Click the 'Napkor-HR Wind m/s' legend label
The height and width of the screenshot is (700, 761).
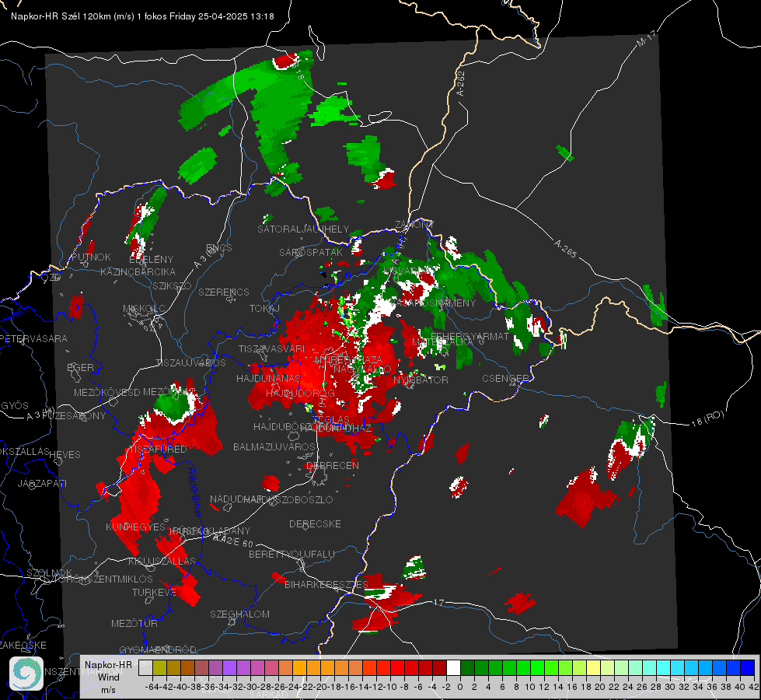pyautogui.click(x=108, y=677)
